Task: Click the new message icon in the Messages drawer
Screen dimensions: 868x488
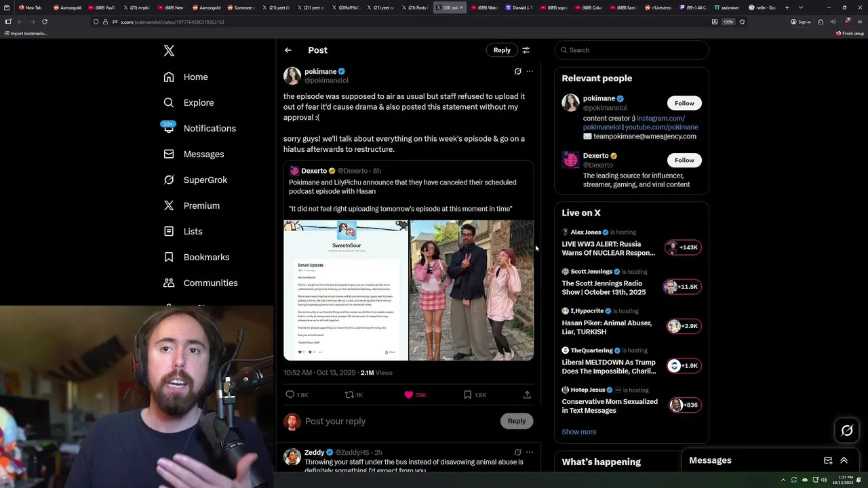Action: click(828, 460)
